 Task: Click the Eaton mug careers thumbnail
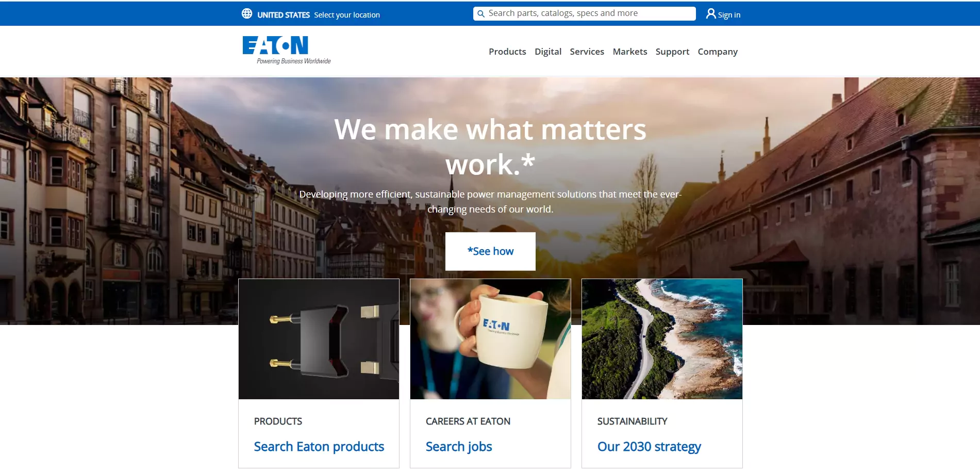(490, 339)
